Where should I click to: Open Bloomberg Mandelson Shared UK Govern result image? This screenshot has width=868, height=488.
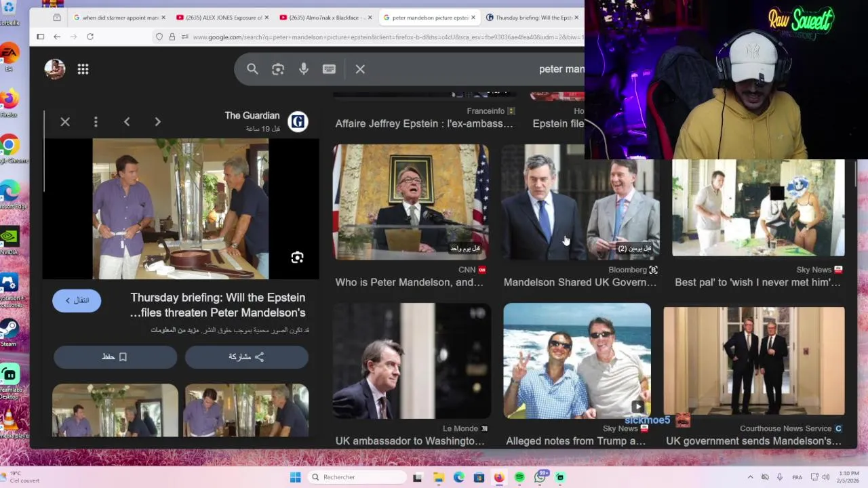pyautogui.click(x=580, y=202)
